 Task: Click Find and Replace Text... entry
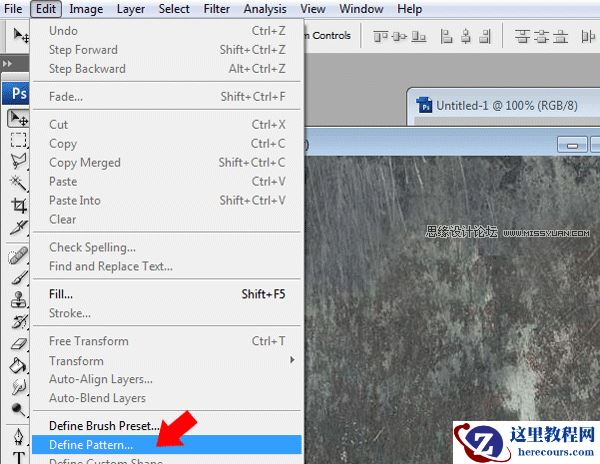pos(167,266)
